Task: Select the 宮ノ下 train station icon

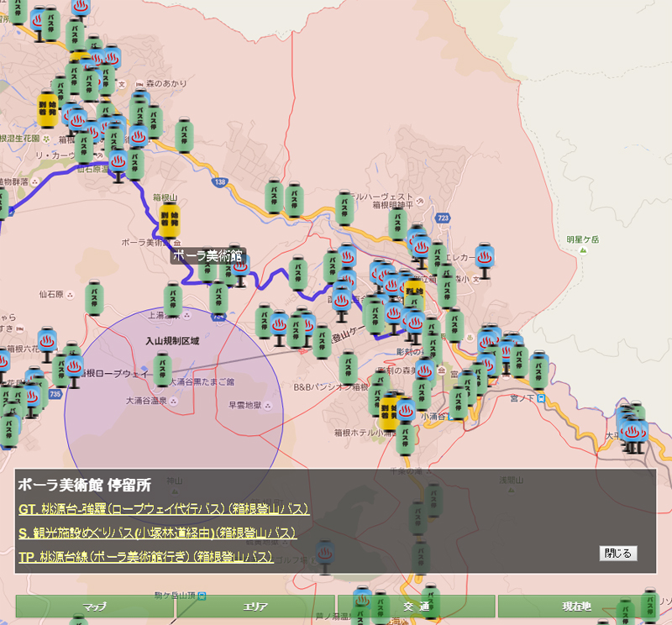Action: coord(542,398)
